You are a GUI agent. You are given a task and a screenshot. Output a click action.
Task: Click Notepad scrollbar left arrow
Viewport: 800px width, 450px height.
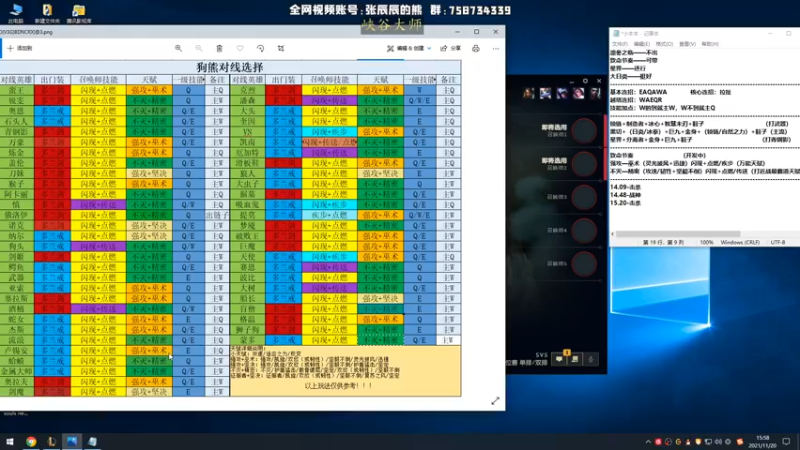(613, 234)
